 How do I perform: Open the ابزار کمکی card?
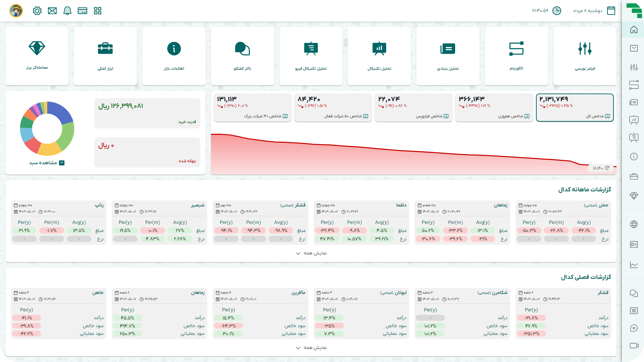(105, 56)
